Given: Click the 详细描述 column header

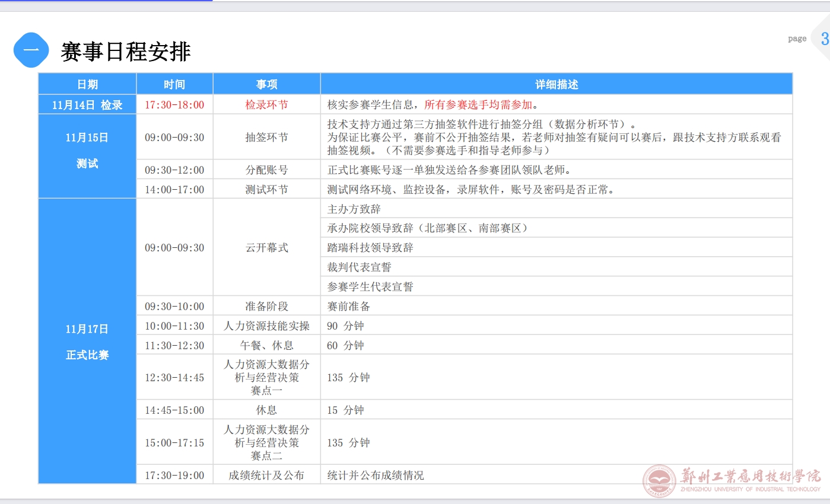Looking at the screenshot, I should 556,84.
